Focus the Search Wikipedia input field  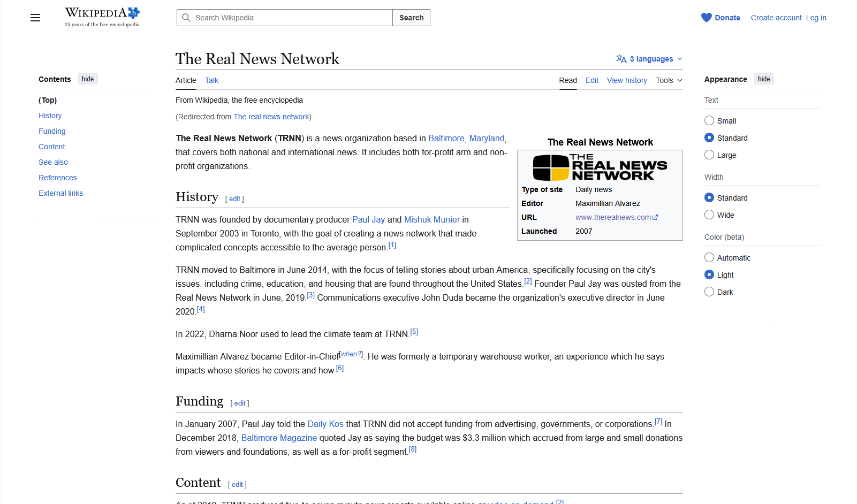285,18
